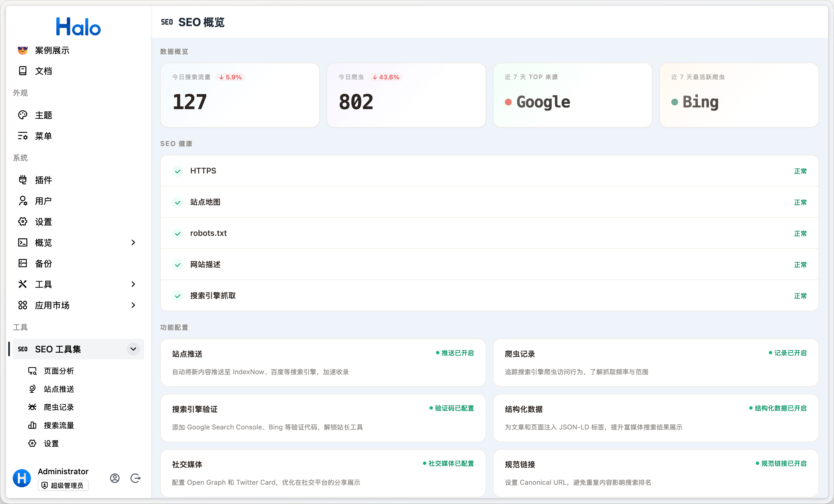Click the palette icon for 主题

(23, 115)
